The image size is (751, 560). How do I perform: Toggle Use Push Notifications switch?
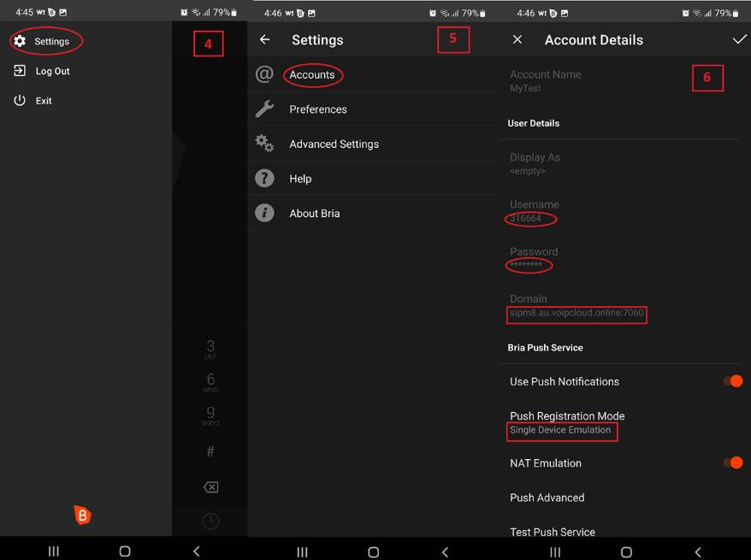[733, 381]
